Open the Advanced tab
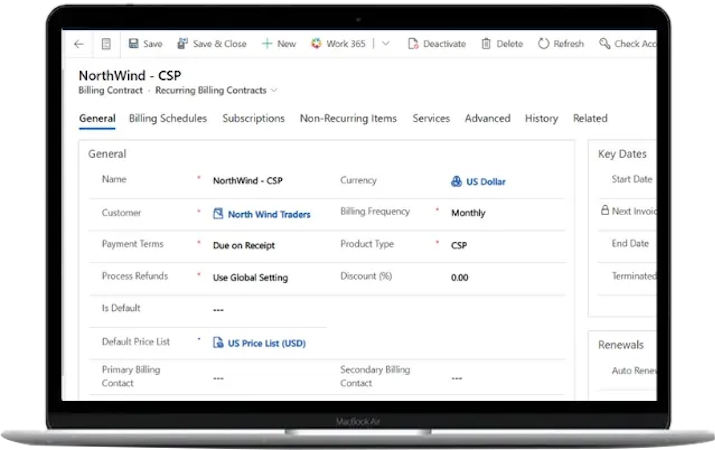 coord(487,119)
